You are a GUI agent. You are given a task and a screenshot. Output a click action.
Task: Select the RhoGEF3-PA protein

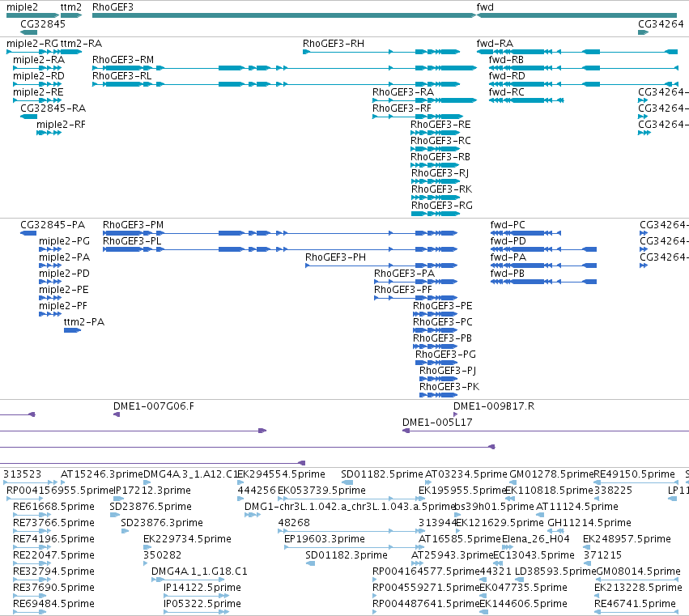pos(415,282)
